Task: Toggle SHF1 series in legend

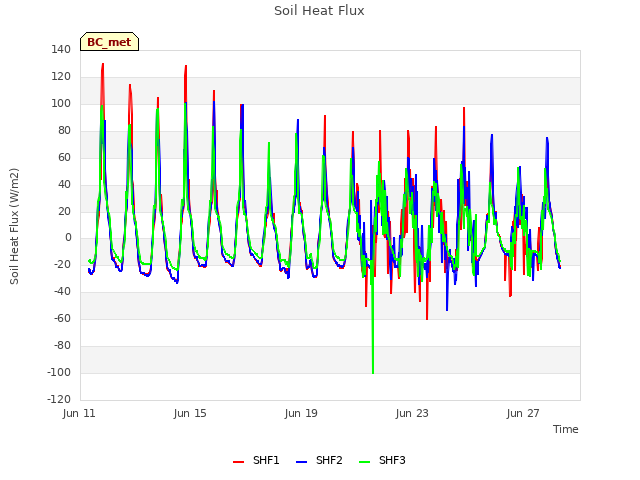Action: point(256,460)
